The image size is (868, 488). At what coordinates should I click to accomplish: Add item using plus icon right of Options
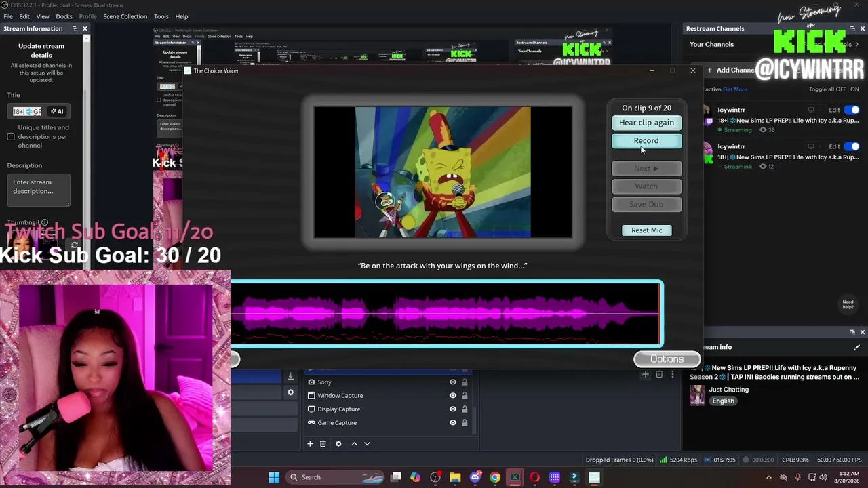(646, 374)
